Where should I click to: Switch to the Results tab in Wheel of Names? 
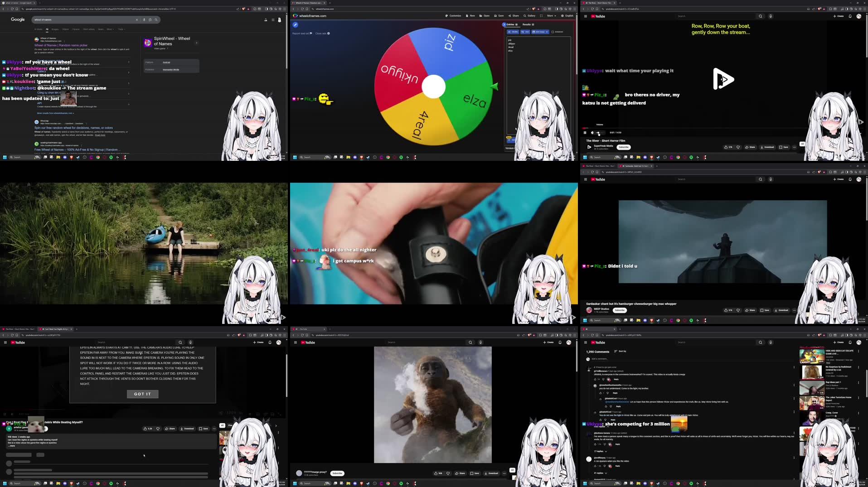pyautogui.click(x=527, y=24)
